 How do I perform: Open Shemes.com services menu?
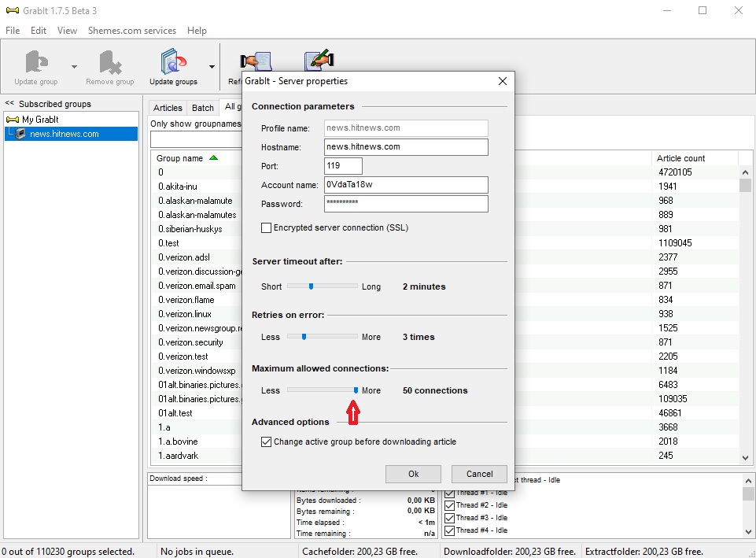132,31
